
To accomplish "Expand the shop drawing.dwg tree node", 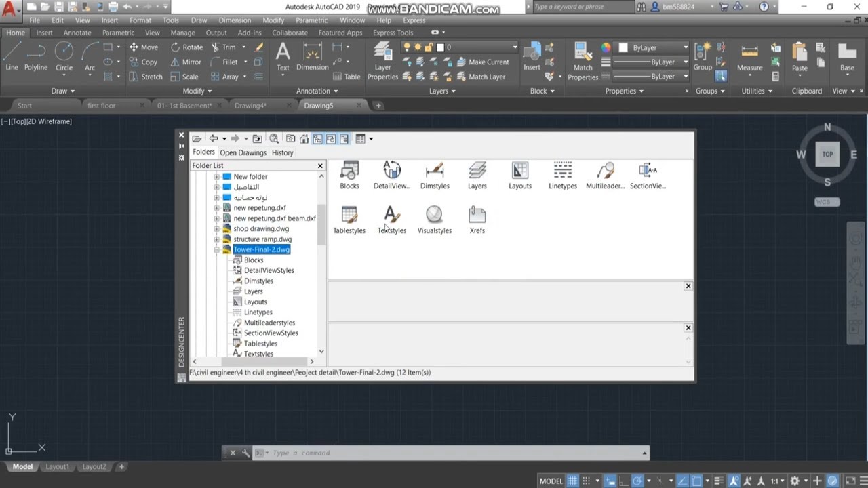I will coord(217,228).
